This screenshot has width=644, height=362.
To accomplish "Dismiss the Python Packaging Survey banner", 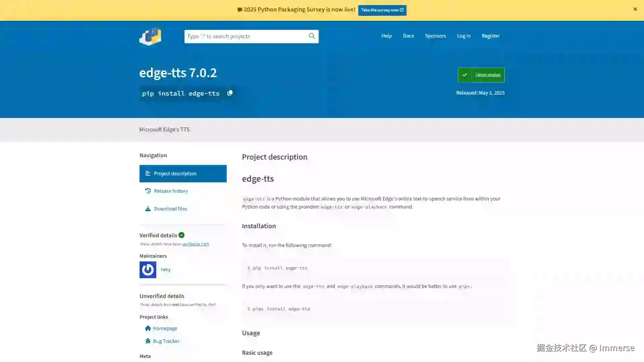I will [x=635, y=9].
